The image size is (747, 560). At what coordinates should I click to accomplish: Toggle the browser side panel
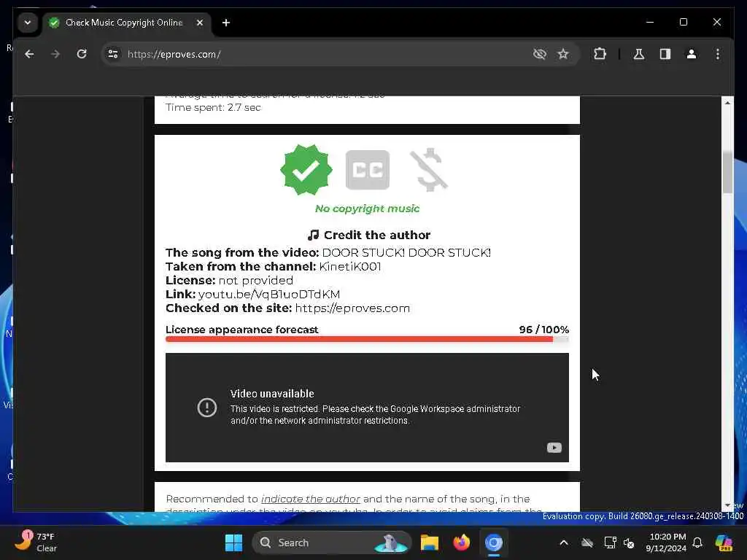[665, 54]
